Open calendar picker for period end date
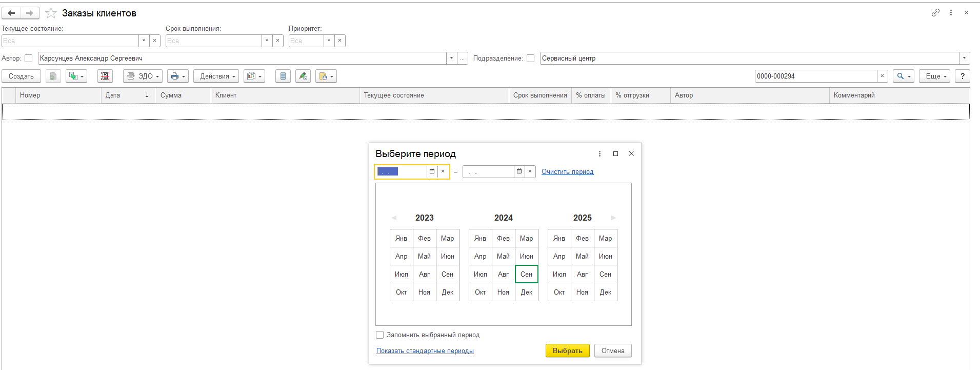The image size is (980, 370). [519, 171]
